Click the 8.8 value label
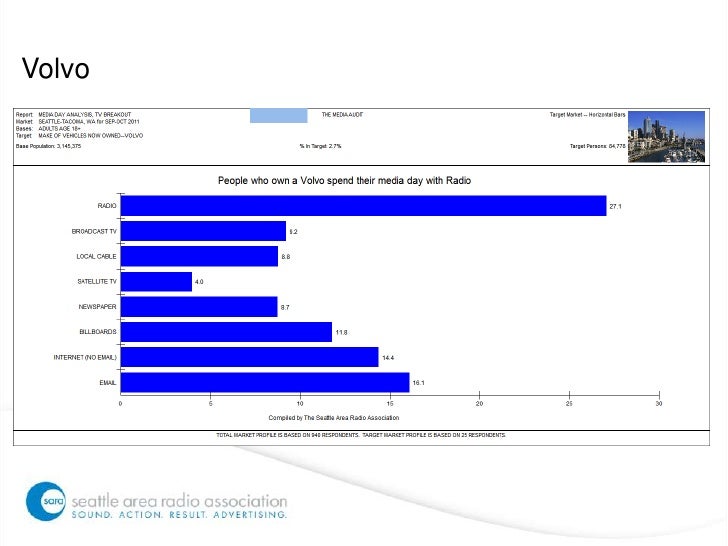The width and height of the screenshot is (728, 546). 286,257
